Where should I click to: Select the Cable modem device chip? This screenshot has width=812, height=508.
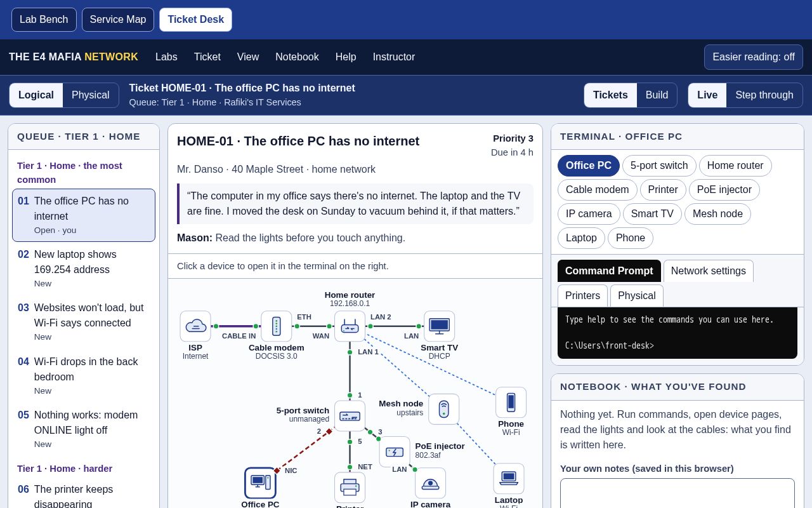(598, 190)
